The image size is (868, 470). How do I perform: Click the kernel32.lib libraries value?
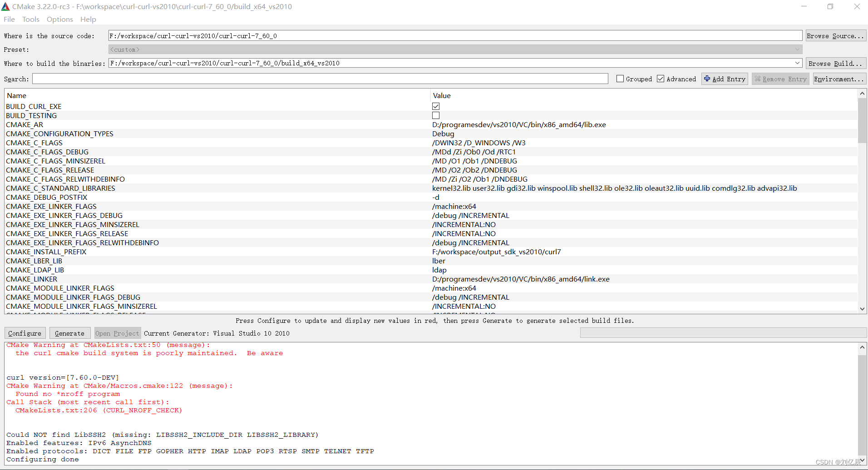(614, 188)
